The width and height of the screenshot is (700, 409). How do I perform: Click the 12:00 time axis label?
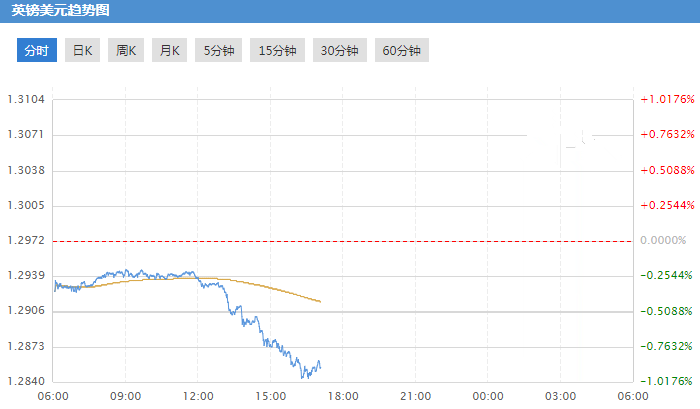pos(198,396)
